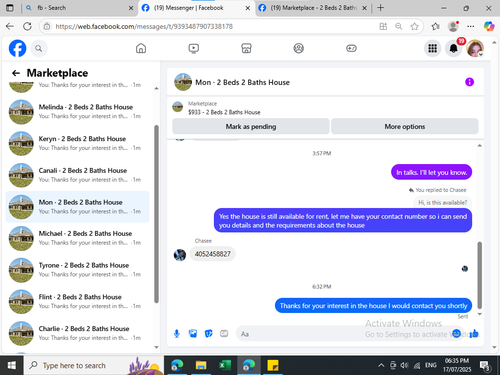The width and height of the screenshot is (500, 375).
Task: Go to the Home feed icon
Action: pyautogui.click(x=141, y=48)
